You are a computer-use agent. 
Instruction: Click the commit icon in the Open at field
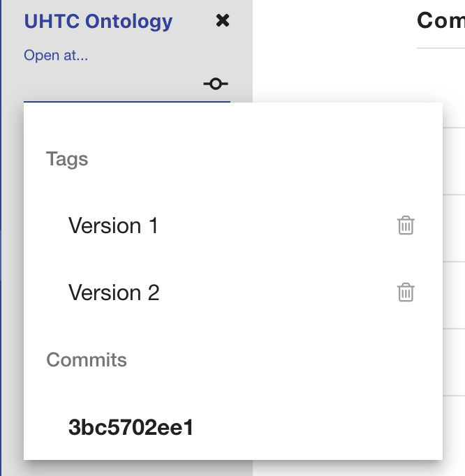(x=216, y=84)
